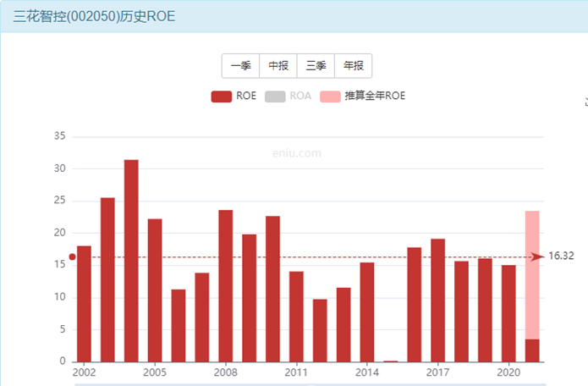Screen dimensions: 588x386
Task: Click the 2020 x-axis label
Action: (x=508, y=372)
